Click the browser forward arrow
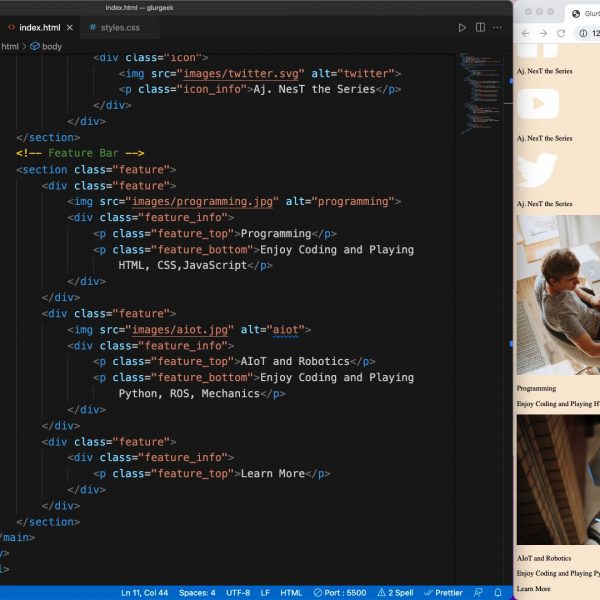 pos(542,33)
